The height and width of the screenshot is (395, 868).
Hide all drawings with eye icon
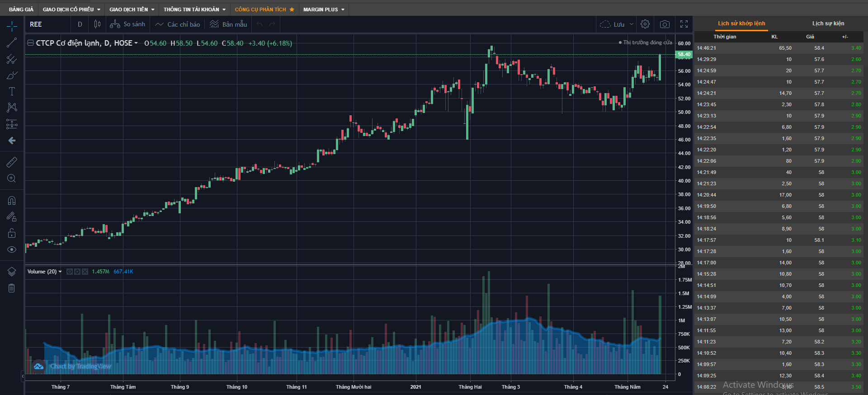point(12,249)
